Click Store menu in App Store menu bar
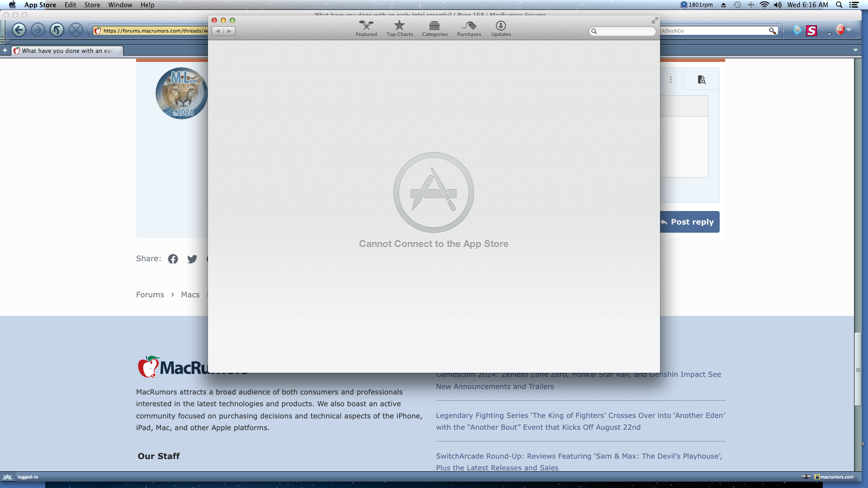The width and height of the screenshot is (868, 488). (92, 5)
